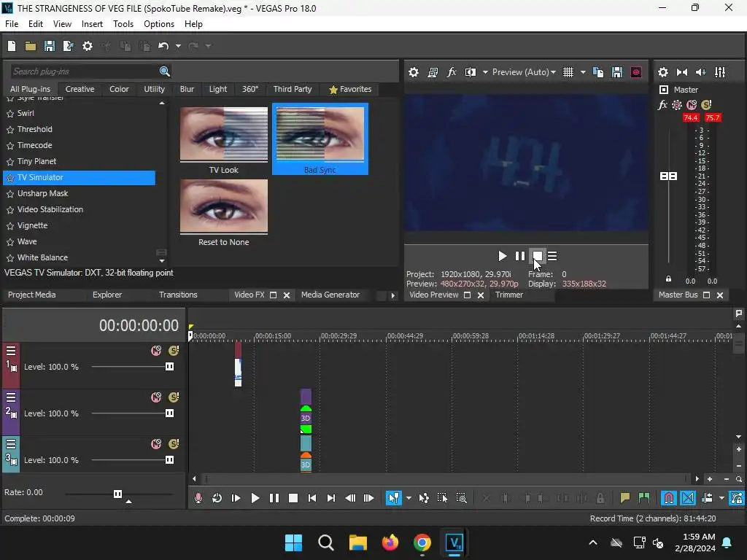Solo the Master bus

point(706,105)
